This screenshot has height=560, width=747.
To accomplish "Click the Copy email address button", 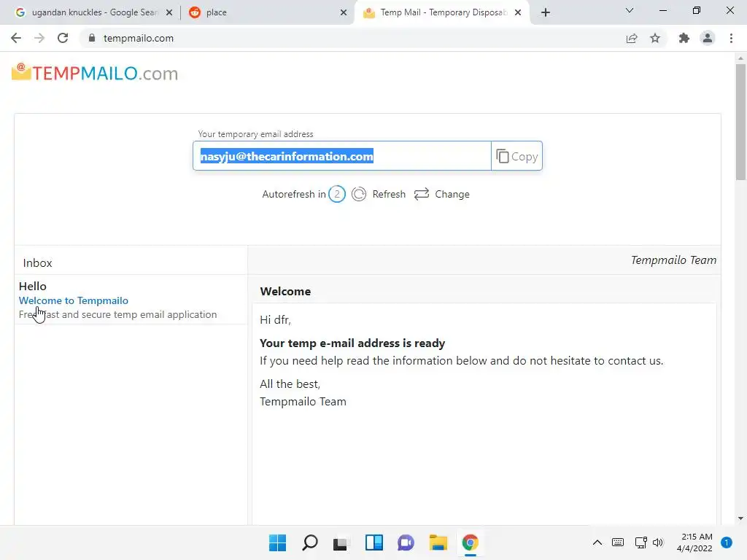I will 516,156.
